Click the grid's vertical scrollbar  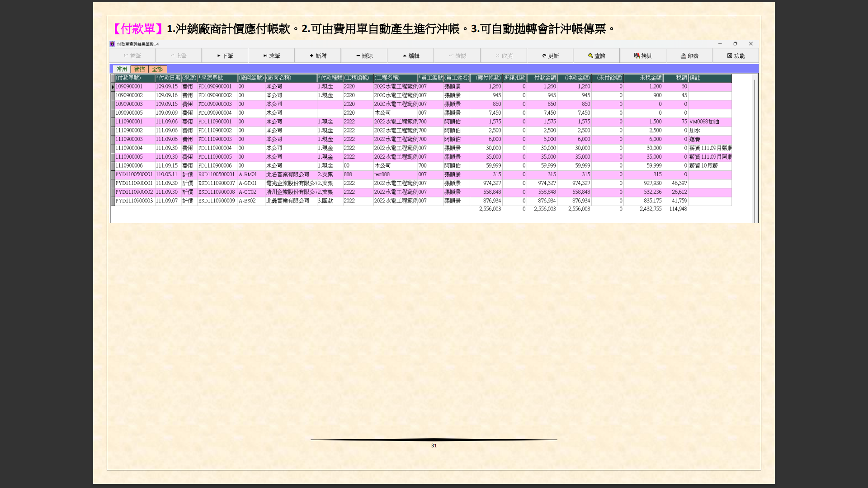754,149
